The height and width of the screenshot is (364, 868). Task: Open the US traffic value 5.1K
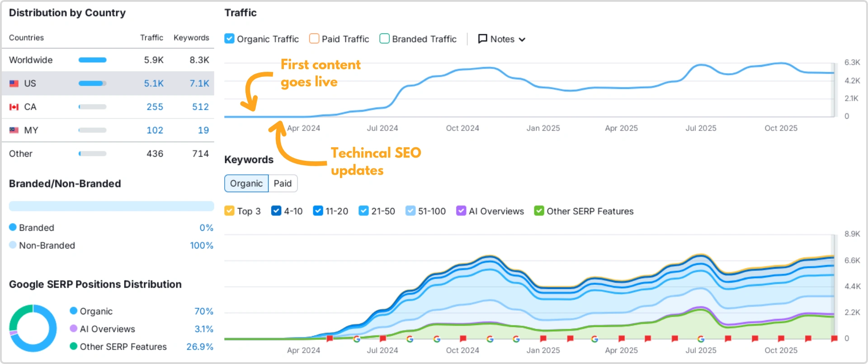click(x=154, y=84)
